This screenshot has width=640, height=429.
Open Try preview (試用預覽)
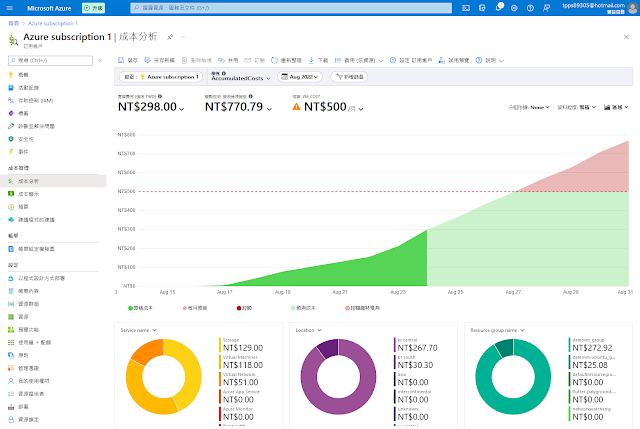pyautogui.click(x=453, y=60)
